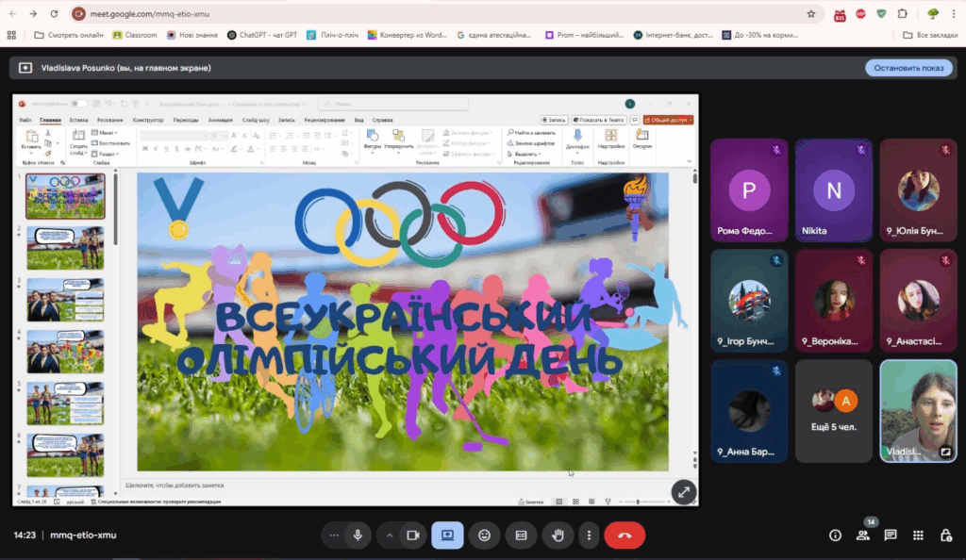Screen dimensions: 966x560
Task: Open host controls lock icon
Action: [946, 535]
